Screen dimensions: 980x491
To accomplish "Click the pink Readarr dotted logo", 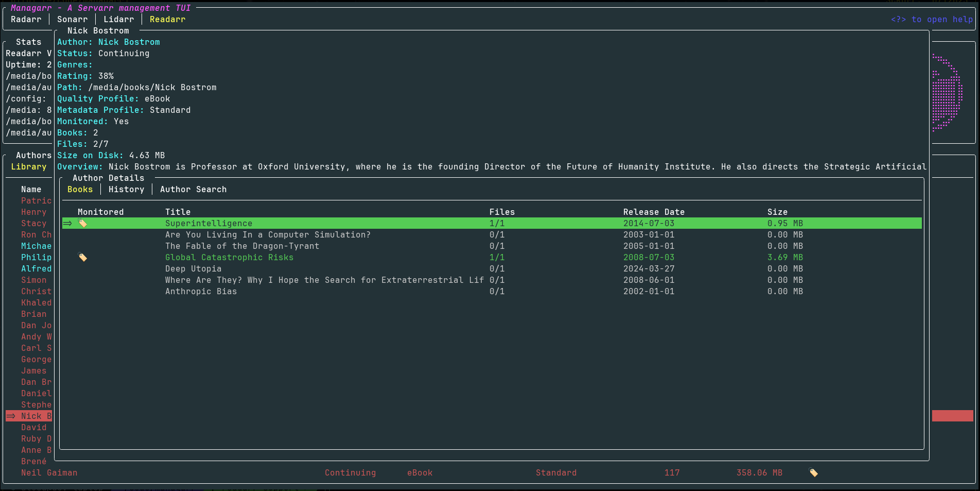I will [947, 93].
